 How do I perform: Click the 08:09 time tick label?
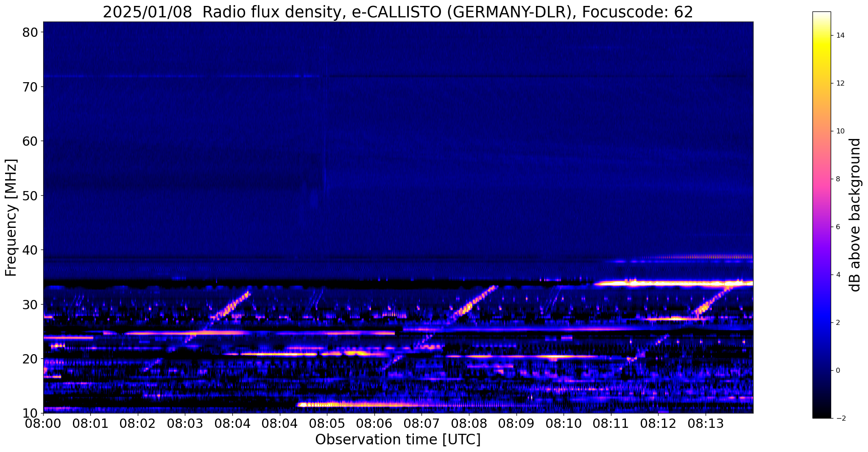[x=516, y=423]
